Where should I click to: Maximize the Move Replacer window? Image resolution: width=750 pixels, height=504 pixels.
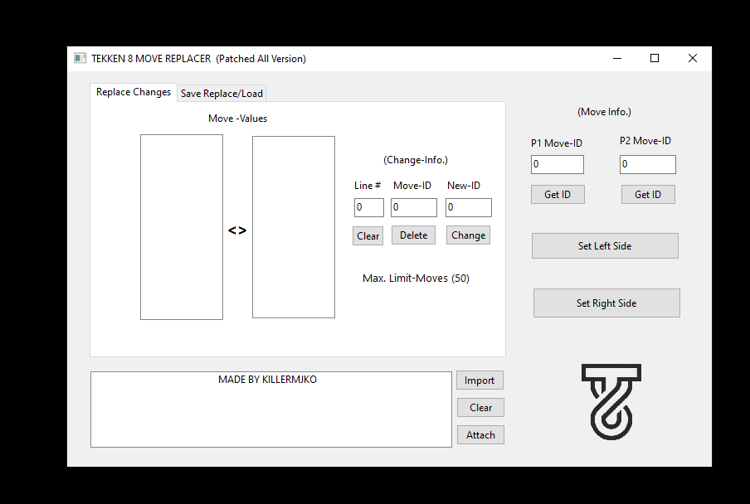[654, 58]
